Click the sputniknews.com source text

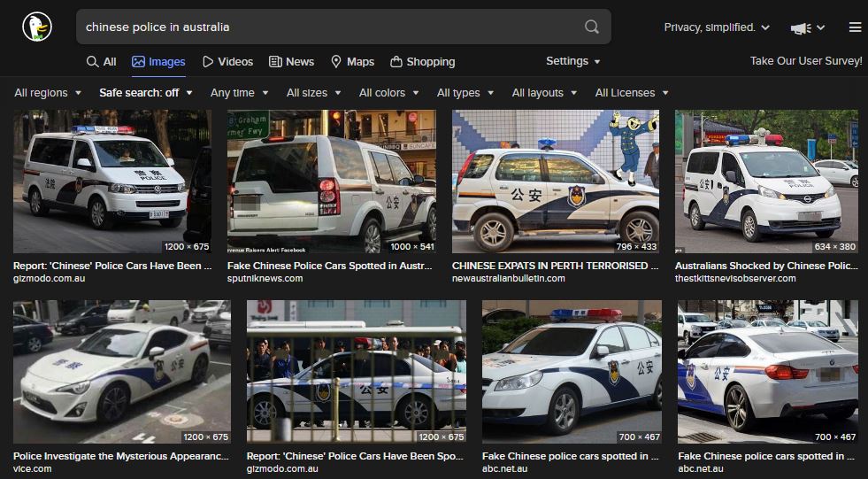pos(265,278)
